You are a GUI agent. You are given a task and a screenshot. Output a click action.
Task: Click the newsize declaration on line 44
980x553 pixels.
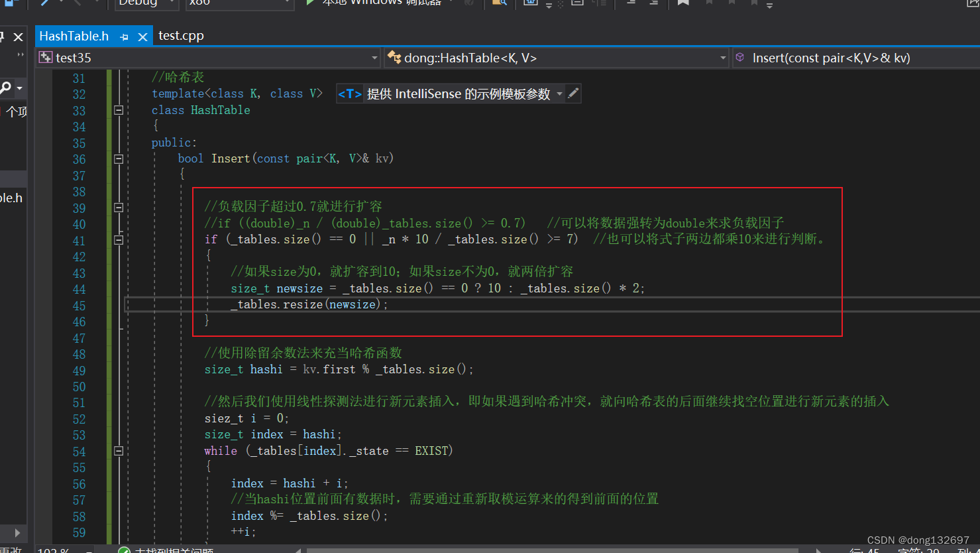pos(299,288)
